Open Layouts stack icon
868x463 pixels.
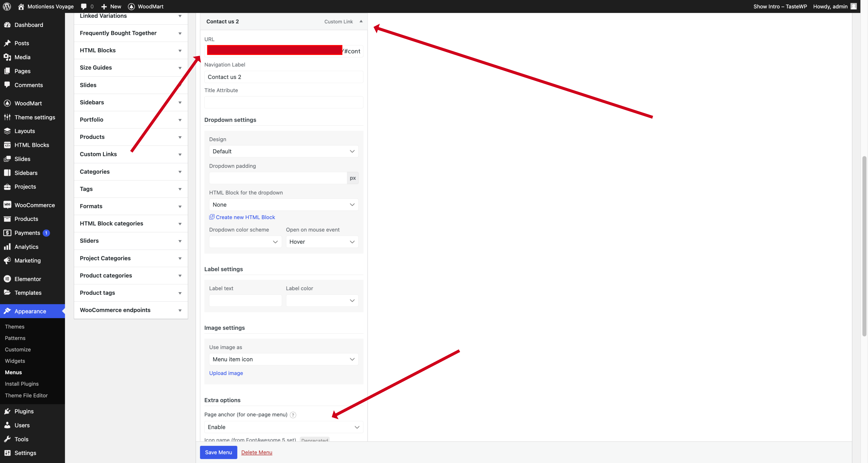pos(7,131)
